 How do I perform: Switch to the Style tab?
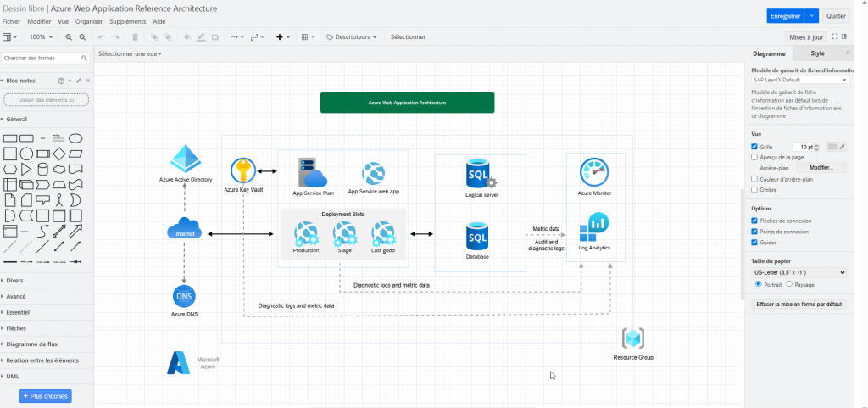(817, 53)
